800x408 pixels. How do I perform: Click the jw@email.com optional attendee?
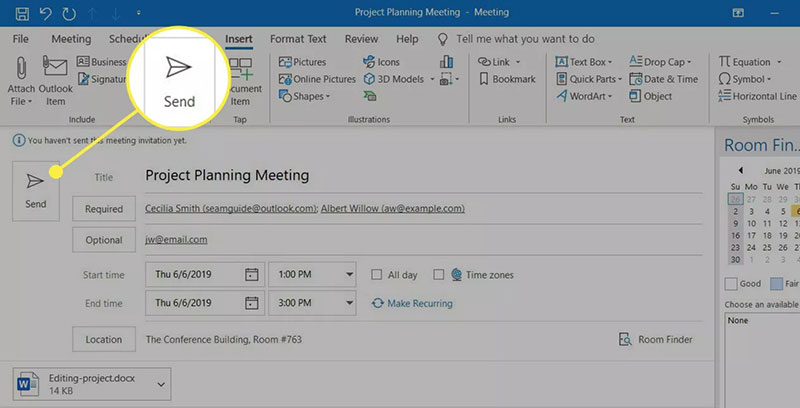pyautogui.click(x=176, y=240)
